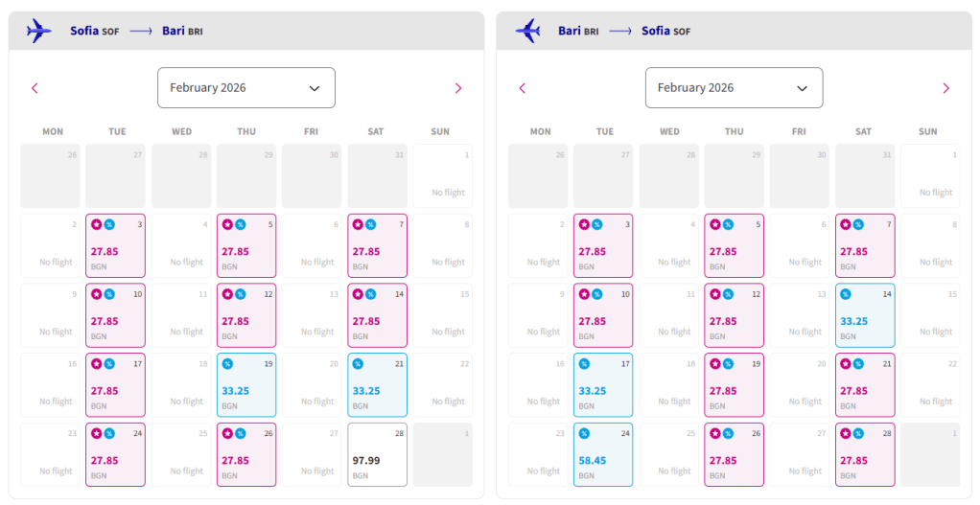Click Sofia–Bari February 15 no-flight cell
The height and width of the screenshot is (505, 980).
coord(442,315)
